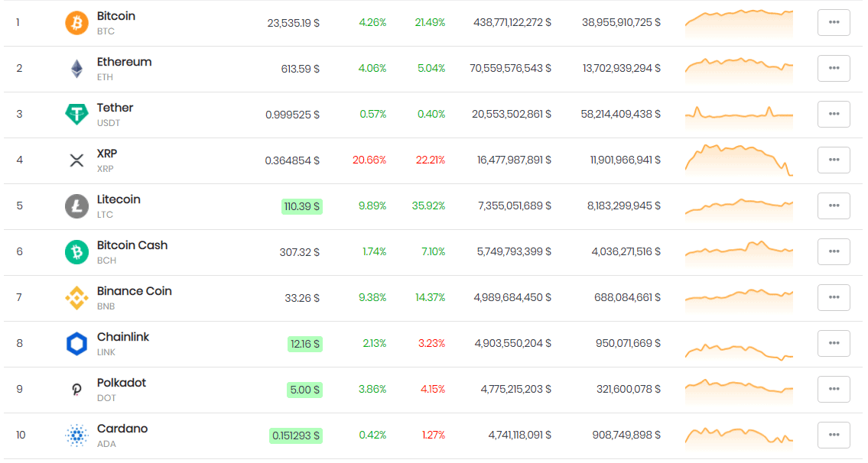Select the highlighted Polkadot price 5.00 $
868x463 pixels.
click(x=305, y=390)
